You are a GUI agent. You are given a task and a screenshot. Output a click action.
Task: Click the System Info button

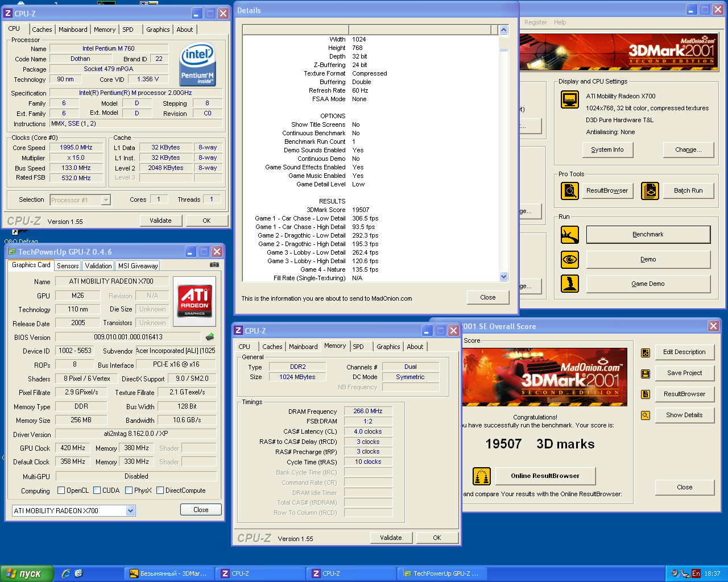pyautogui.click(x=607, y=150)
